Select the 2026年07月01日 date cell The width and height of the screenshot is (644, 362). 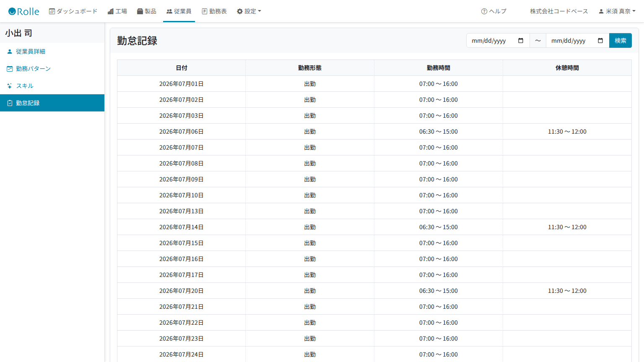point(182,84)
